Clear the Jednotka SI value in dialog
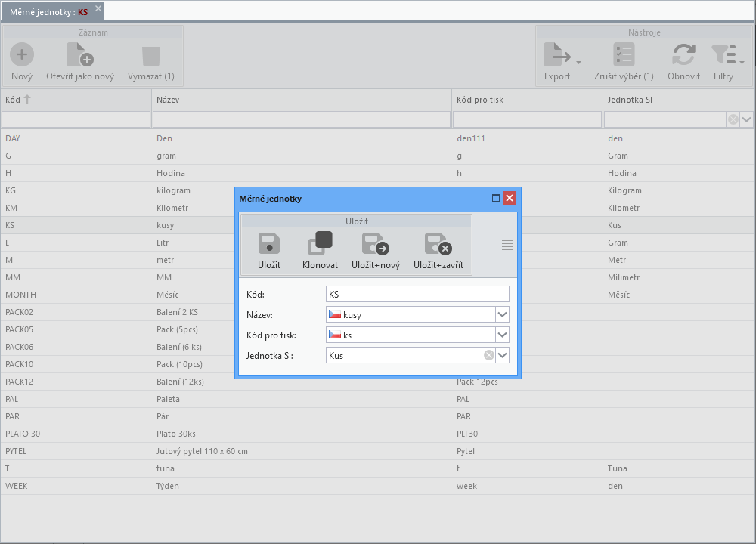Image resolution: width=756 pixels, height=544 pixels. point(489,356)
